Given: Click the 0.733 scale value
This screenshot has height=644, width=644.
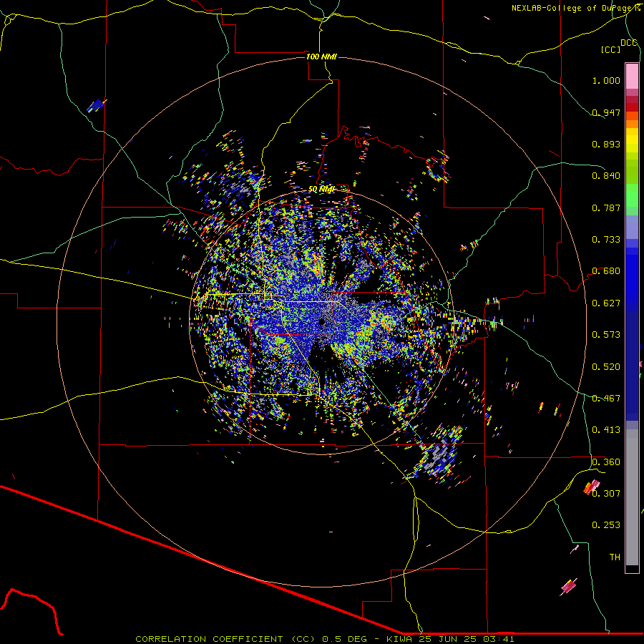Looking at the screenshot, I should coord(606,240).
